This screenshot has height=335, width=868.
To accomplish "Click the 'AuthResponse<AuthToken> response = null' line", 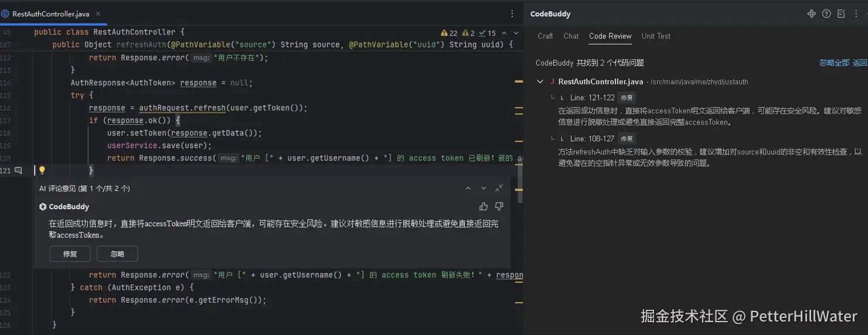I will point(162,83).
